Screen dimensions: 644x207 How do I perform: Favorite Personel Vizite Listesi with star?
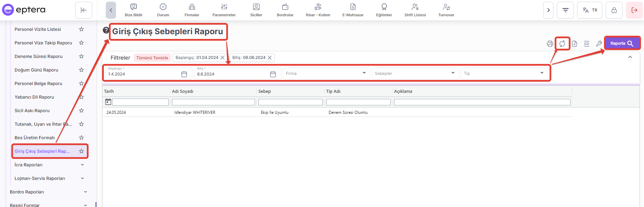(81, 29)
